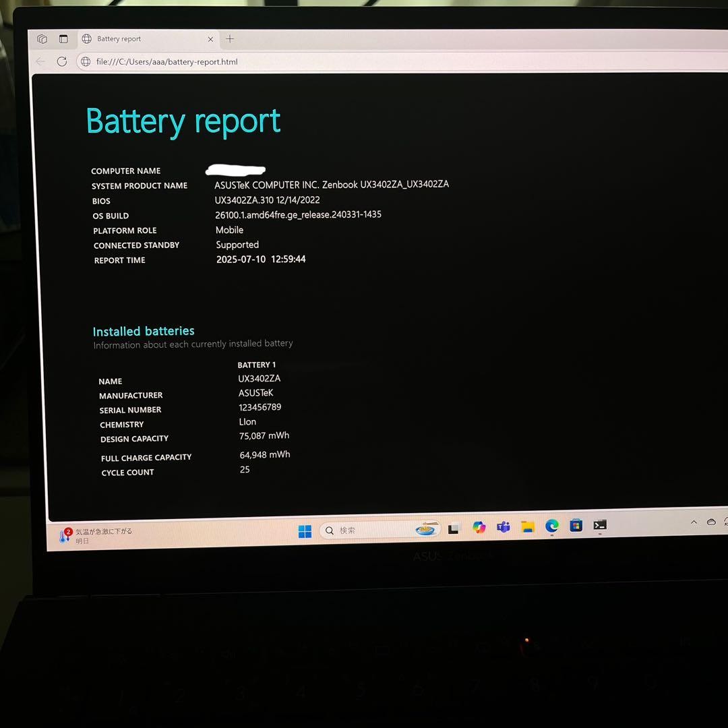Close the Battery report tab
The image size is (728, 728).
point(210,40)
